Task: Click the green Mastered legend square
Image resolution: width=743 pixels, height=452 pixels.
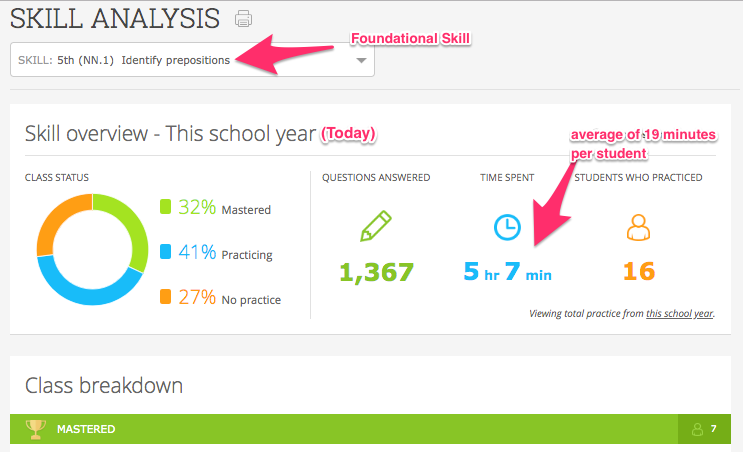Action: click(x=167, y=208)
